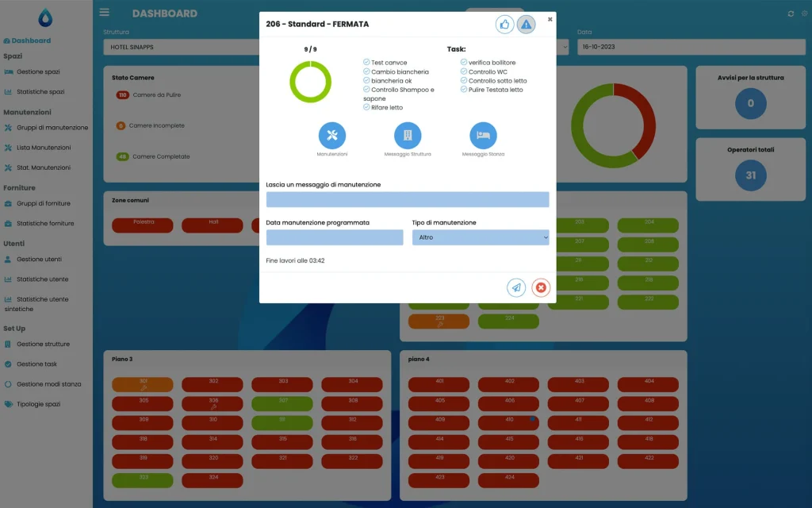Toggle the hamburger sidebar menu

click(105, 13)
